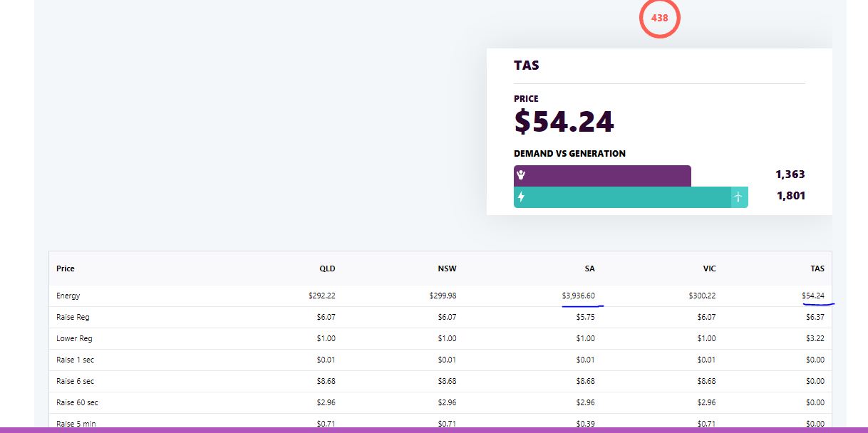This screenshot has height=433, width=868.
Task: Select the purple demand bar
Action: 602,176
